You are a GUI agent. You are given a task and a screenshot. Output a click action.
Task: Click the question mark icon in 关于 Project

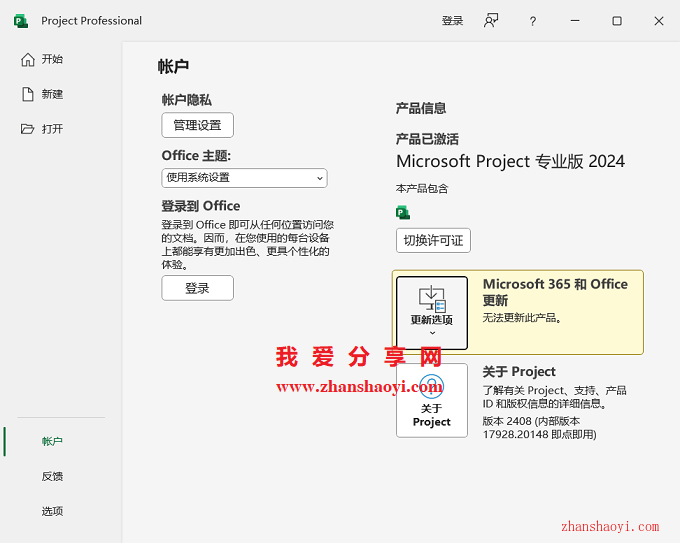(432, 386)
